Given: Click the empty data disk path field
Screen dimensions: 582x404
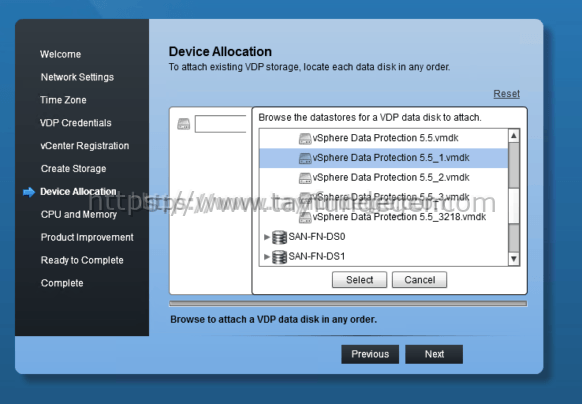Looking at the screenshot, I should [x=220, y=124].
